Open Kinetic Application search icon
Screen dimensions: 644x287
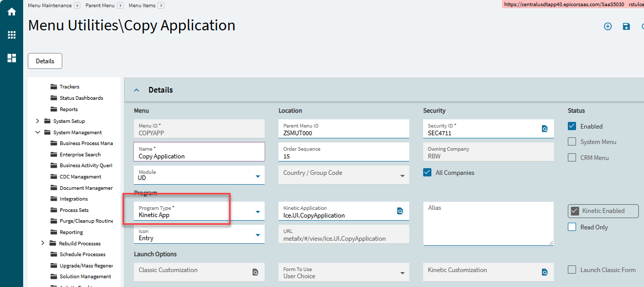400,211
